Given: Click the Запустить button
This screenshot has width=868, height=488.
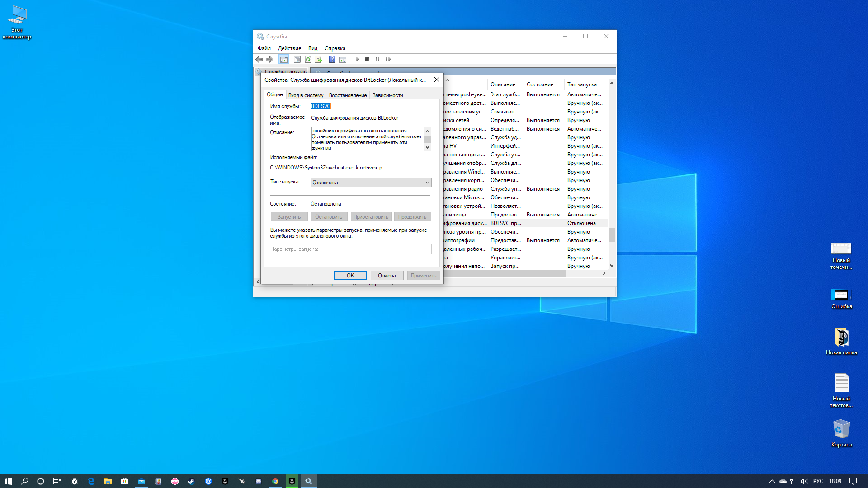Looking at the screenshot, I should [289, 217].
